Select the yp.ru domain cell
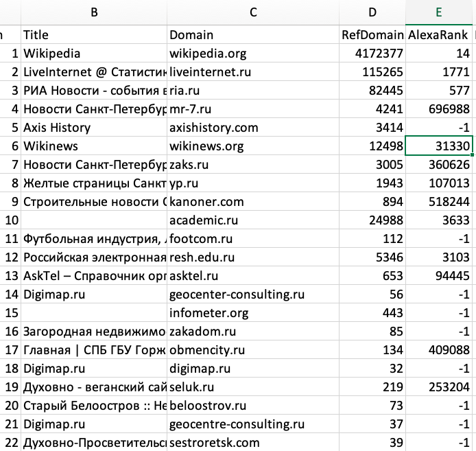This screenshot has width=476, height=451. (x=253, y=183)
